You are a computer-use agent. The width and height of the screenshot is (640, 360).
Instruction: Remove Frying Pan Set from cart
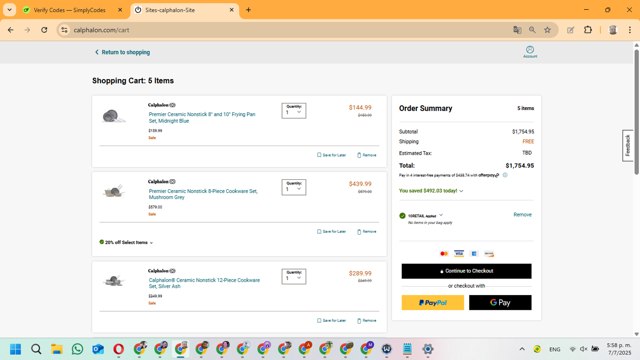tap(367, 155)
